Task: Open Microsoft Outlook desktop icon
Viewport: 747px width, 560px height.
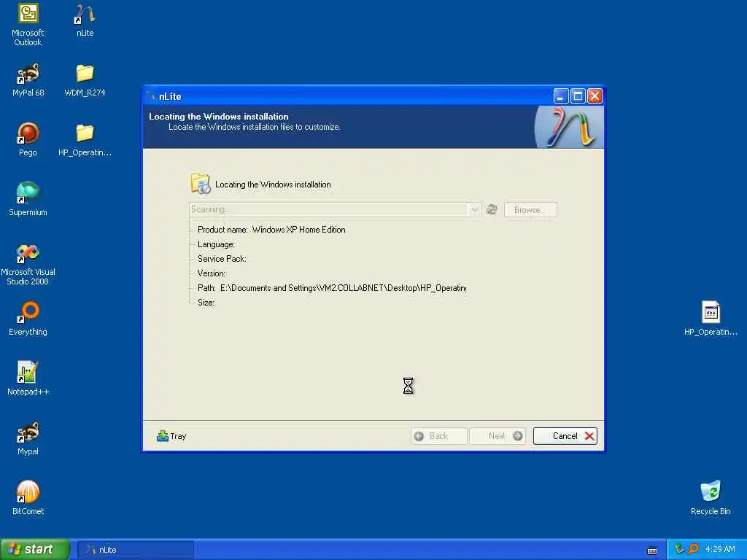Action: 28,25
